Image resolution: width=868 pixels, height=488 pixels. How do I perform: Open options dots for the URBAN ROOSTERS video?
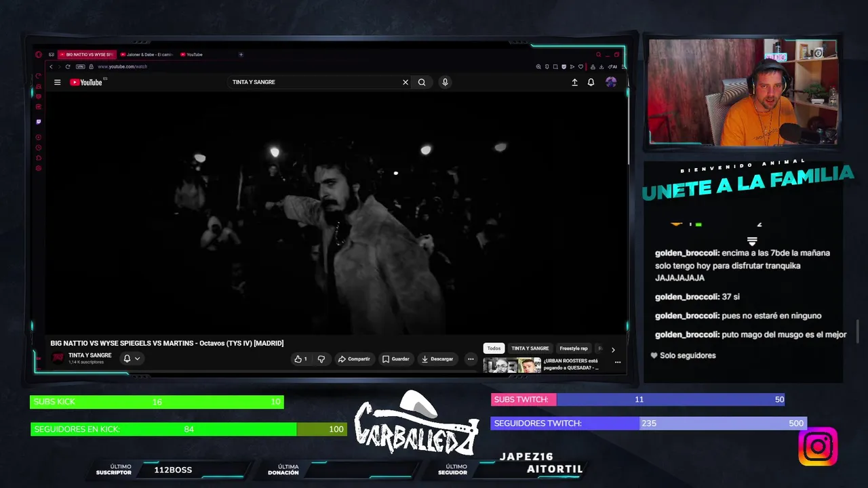(x=618, y=363)
